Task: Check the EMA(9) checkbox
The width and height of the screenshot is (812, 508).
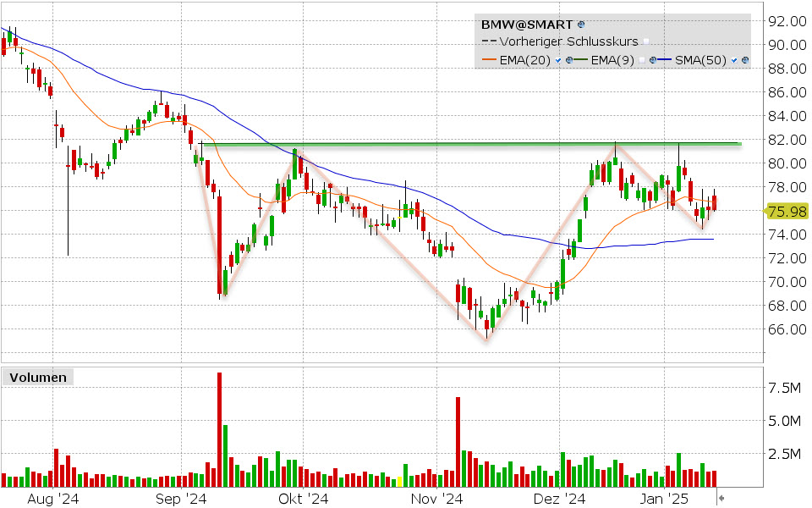Action: pos(642,60)
